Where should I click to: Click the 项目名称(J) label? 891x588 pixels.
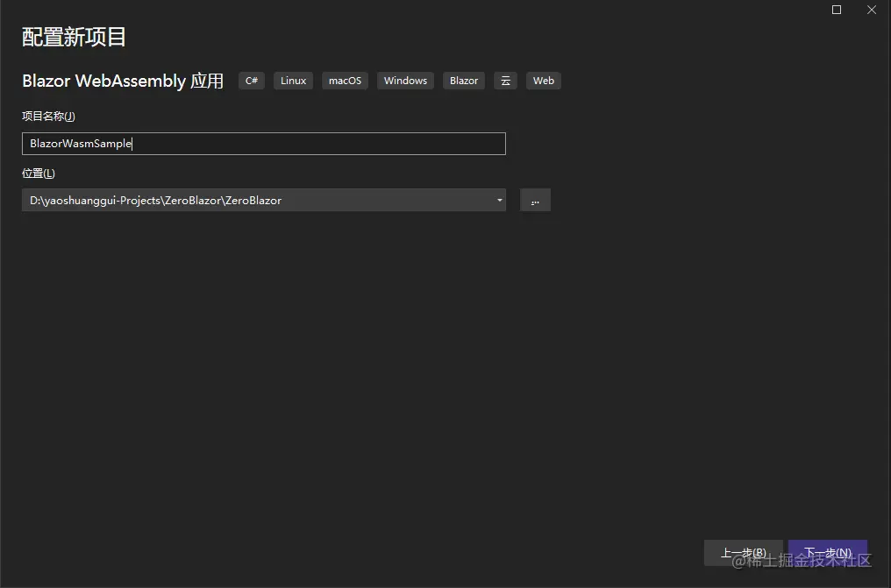pyautogui.click(x=48, y=117)
